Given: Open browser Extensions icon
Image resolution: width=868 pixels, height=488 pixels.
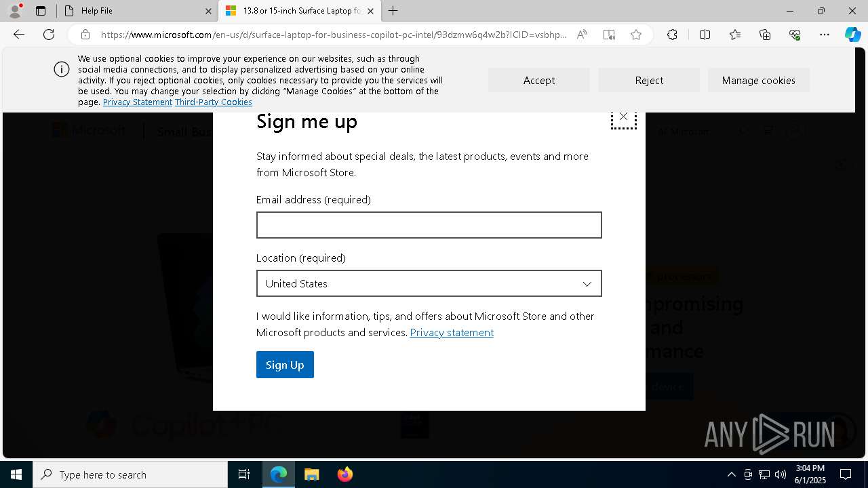Looking at the screenshot, I should click(x=672, y=35).
